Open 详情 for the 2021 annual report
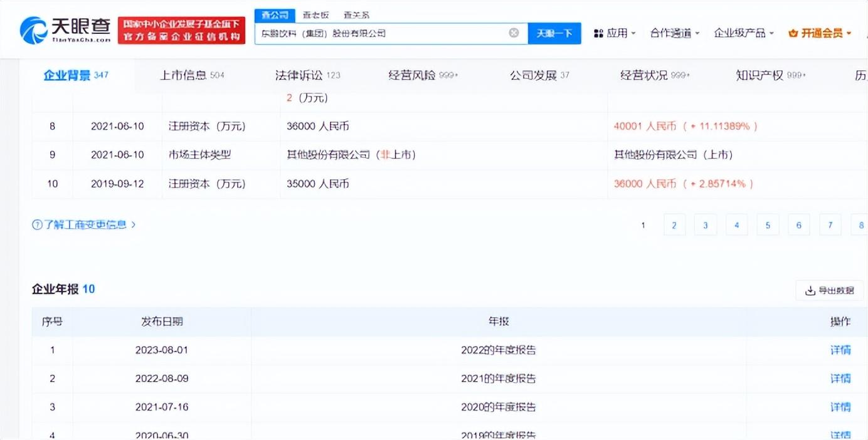This screenshot has width=868, height=440. click(840, 379)
